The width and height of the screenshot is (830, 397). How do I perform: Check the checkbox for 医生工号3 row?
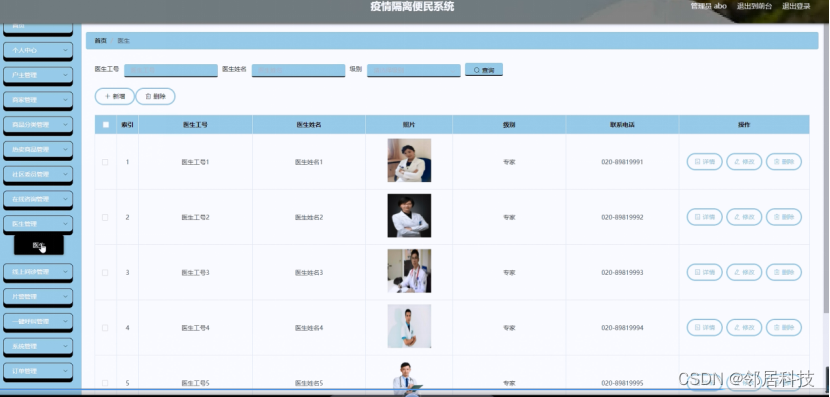point(105,273)
